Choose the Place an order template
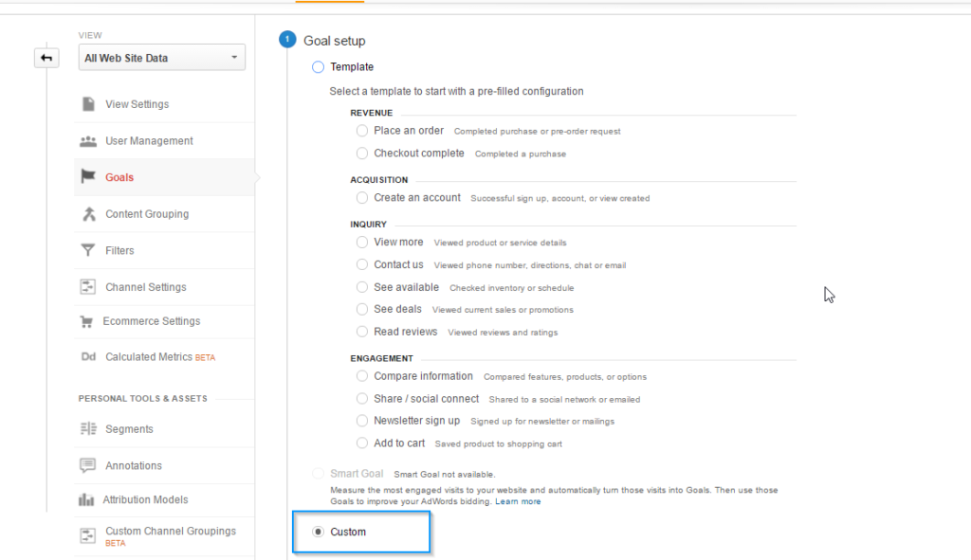This screenshot has height=560, width=971. pyautogui.click(x=361, y=130)
